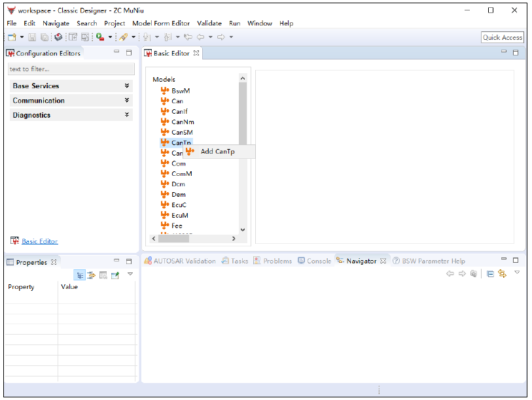Open the New wizard dropdown arrow
The image size is (532, 400).
point(22,37)
